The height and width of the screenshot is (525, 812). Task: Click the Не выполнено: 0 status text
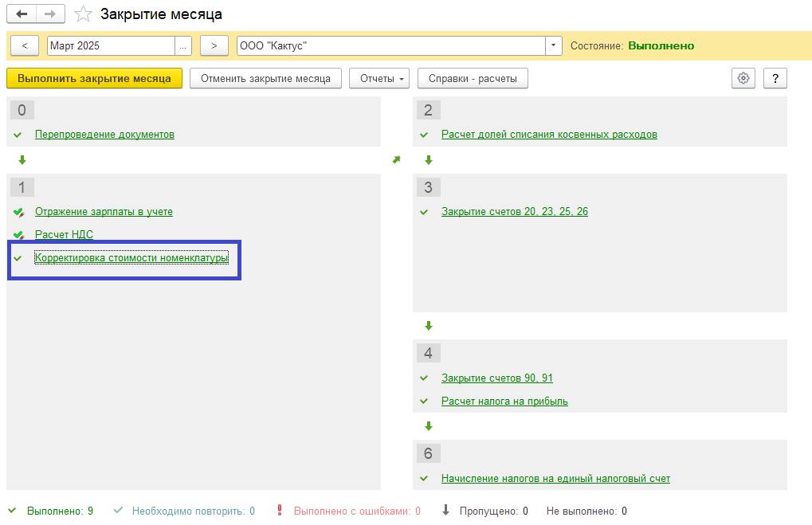coord(586,511)
